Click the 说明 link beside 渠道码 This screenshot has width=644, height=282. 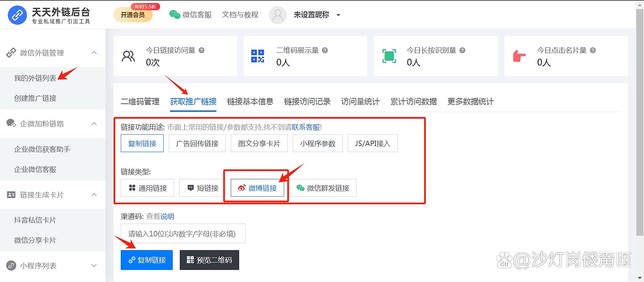(167, 216)
